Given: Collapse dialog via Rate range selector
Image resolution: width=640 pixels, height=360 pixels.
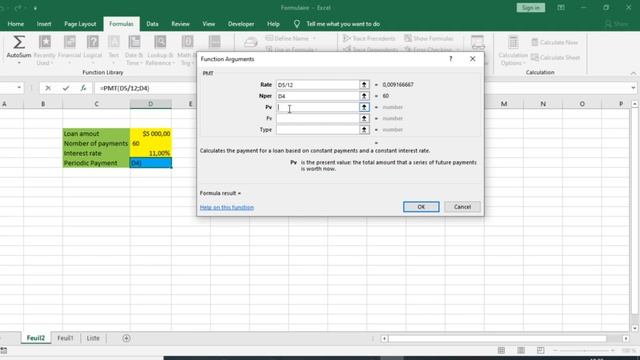Looking at the screenshot, I should point(364,84).
